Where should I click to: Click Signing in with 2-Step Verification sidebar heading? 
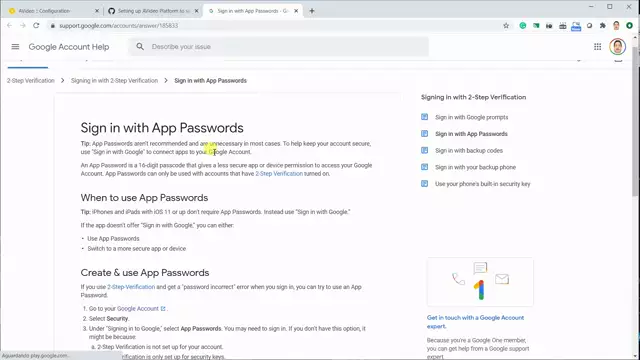tap(473, 97)
